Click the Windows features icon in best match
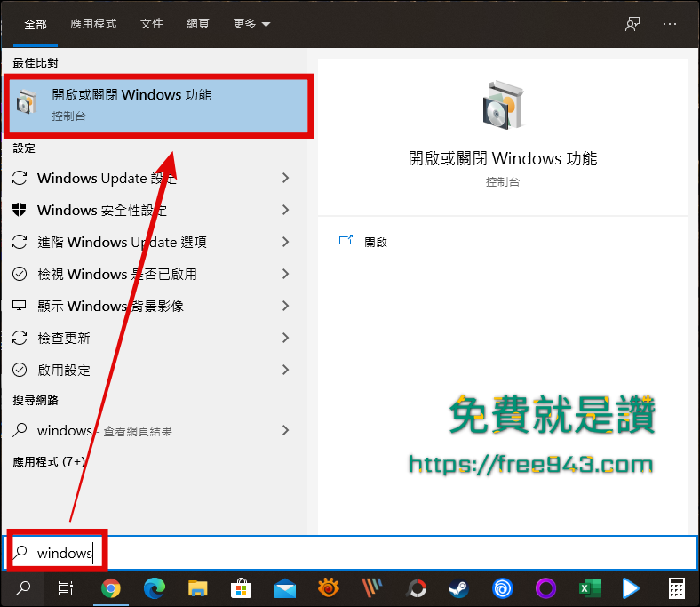 (x=27, y=102)
